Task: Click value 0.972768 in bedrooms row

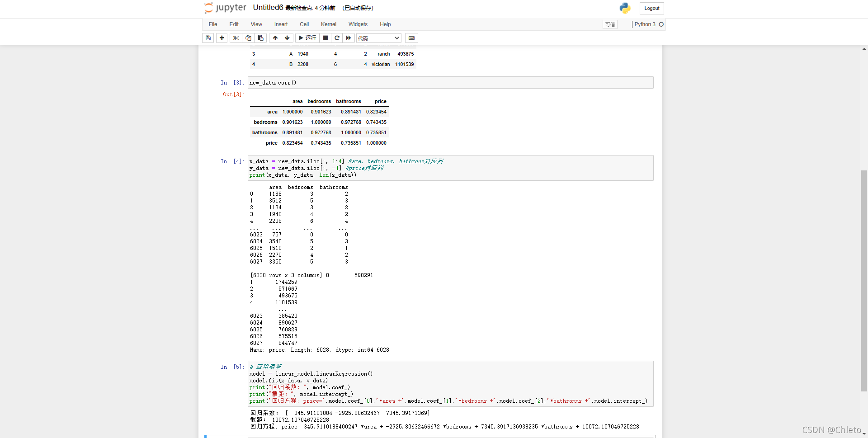Action: click(351, 122)
